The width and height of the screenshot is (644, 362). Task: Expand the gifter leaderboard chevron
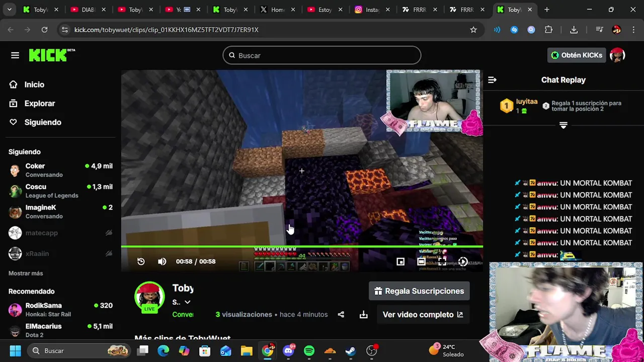tap(563, 125)
